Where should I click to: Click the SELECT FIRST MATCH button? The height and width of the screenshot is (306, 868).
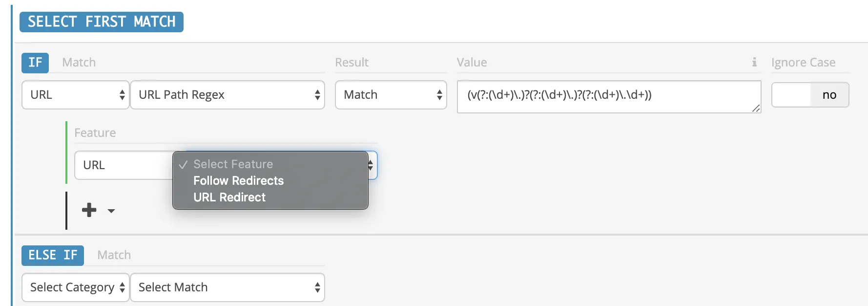tap(102, 22)
